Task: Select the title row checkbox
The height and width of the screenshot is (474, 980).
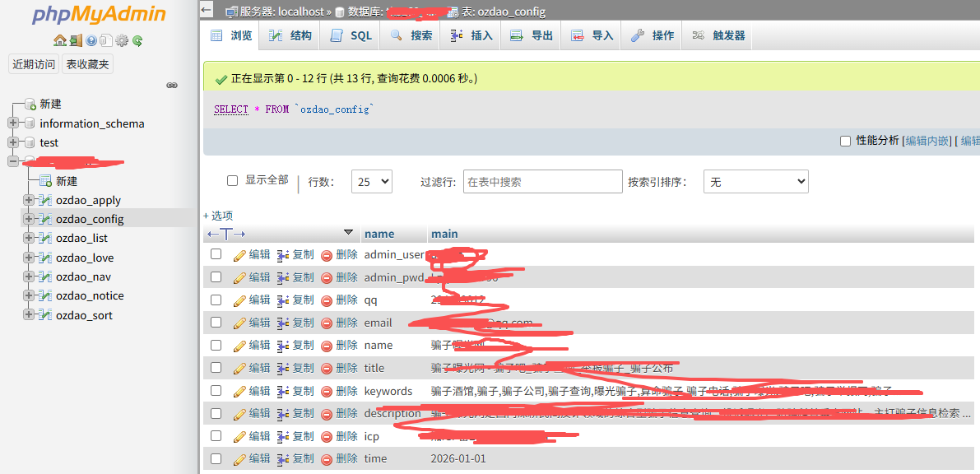Action: [216, 368]
